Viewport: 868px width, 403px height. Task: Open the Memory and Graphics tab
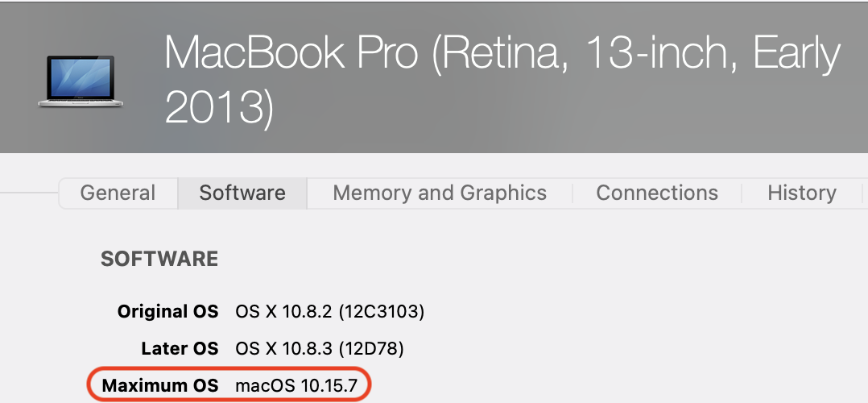click(x=440, y=193)
